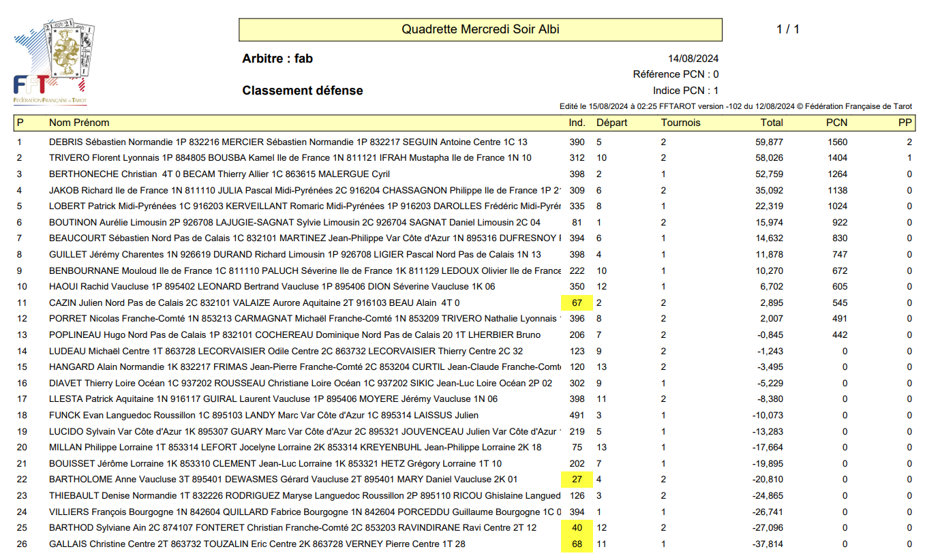Click the highlighted Ind. value 68

(x=577, y=544)
